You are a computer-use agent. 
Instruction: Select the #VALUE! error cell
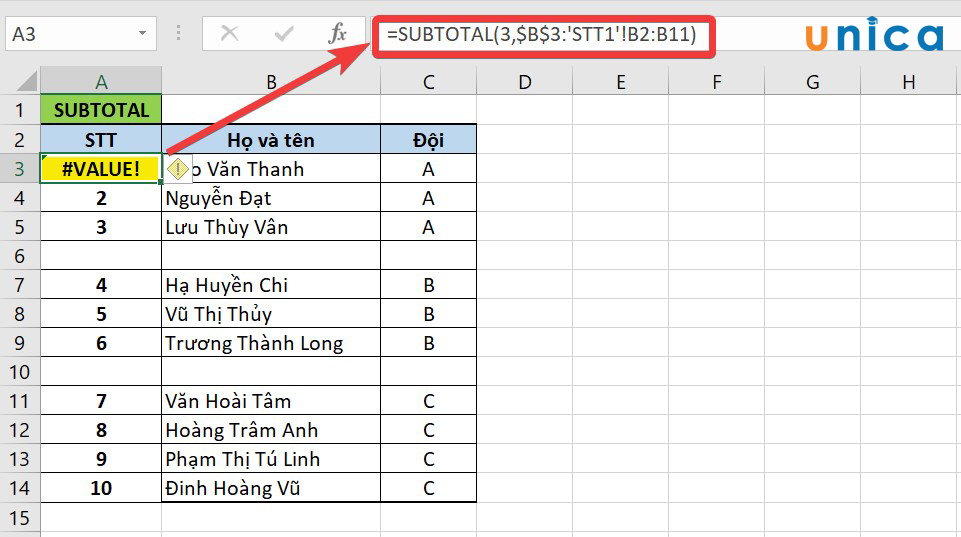coord(101,169)
